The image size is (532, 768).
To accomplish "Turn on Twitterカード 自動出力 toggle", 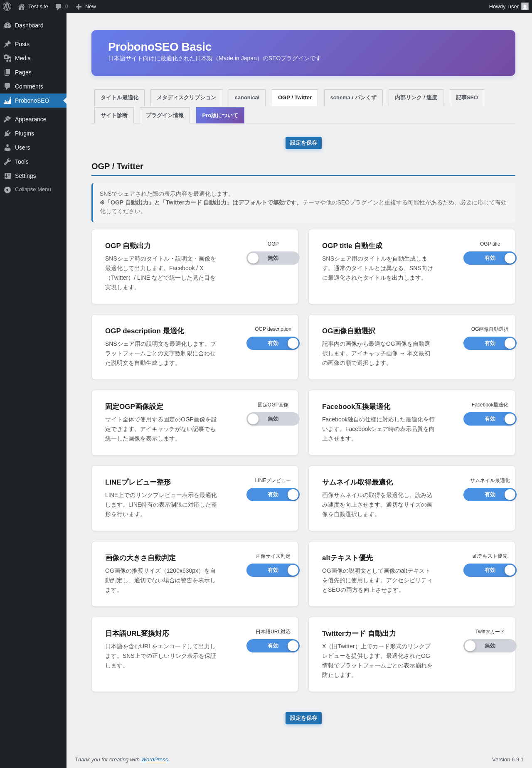I will 490,646.
